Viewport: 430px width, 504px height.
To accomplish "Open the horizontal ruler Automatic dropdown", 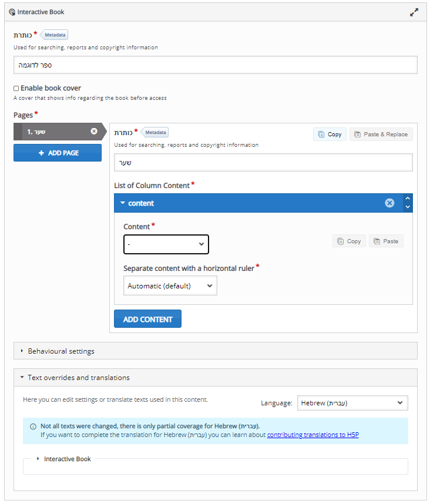I will 170,285.
